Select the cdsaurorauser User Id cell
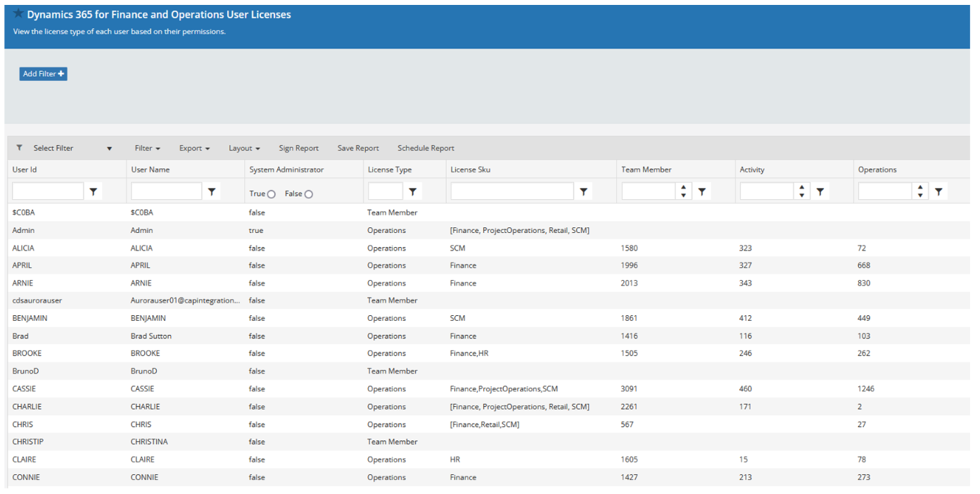The image size is (980, 494). pos(37,300)
